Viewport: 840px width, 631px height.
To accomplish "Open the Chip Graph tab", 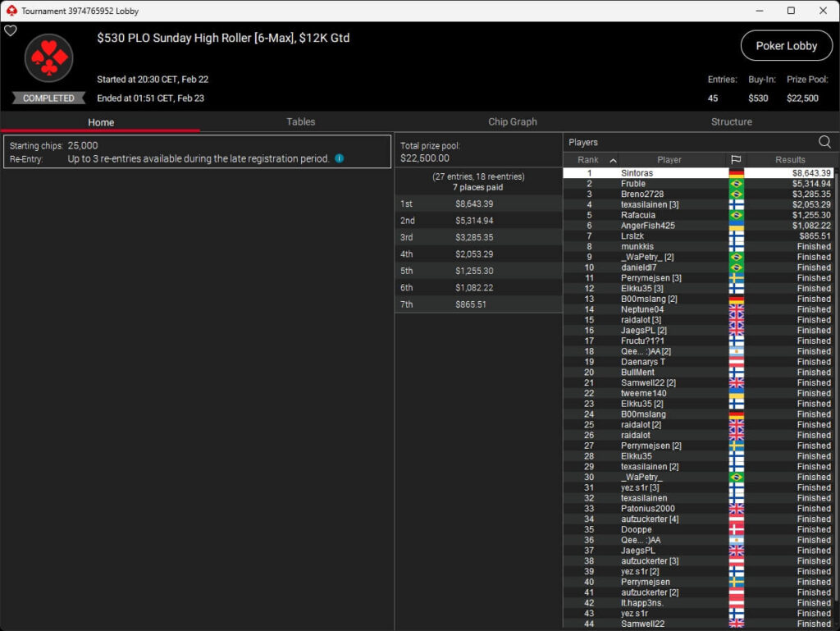I will [x=513, y=121].
